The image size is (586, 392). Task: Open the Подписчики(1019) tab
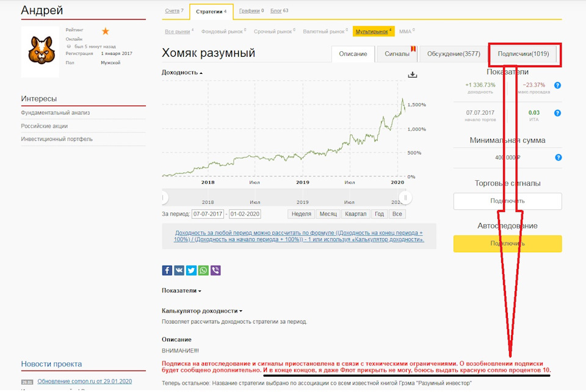523,54
